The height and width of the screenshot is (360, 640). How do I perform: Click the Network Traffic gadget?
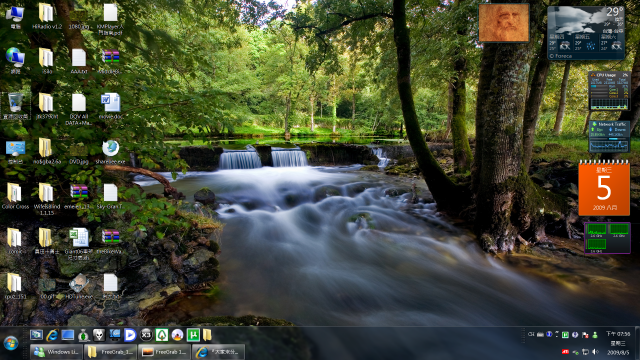click(x=609, y=136)
